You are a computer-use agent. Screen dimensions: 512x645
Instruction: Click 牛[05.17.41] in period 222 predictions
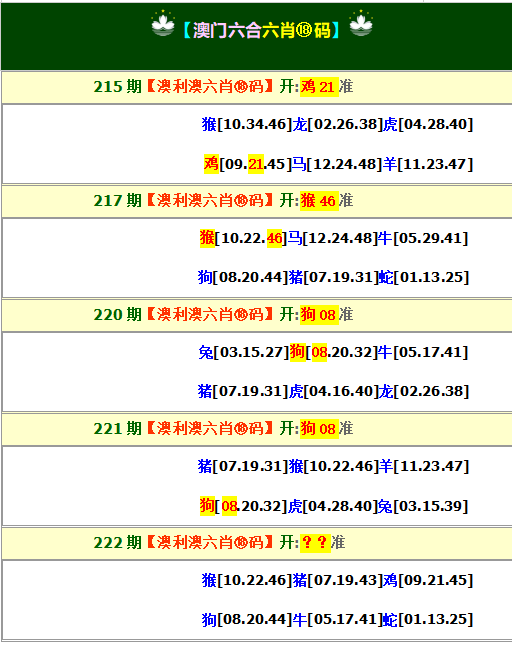click(338, 619)
